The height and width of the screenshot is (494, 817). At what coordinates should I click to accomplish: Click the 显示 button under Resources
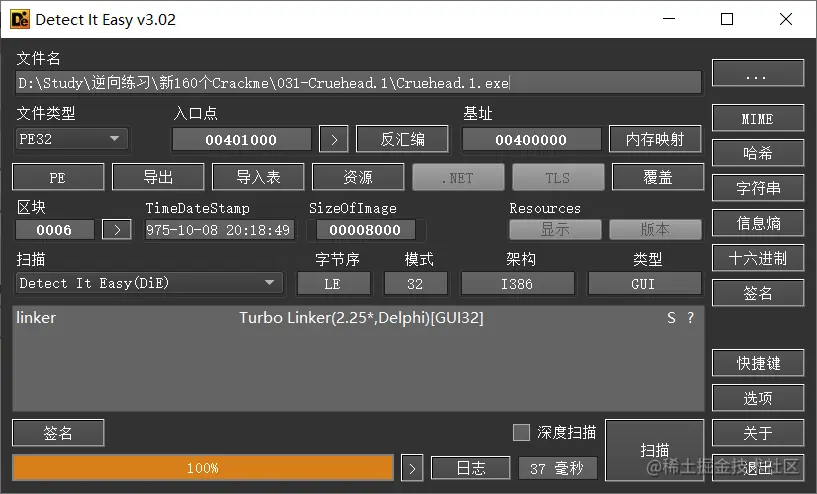pyautogui.click(x=555, y=229)
